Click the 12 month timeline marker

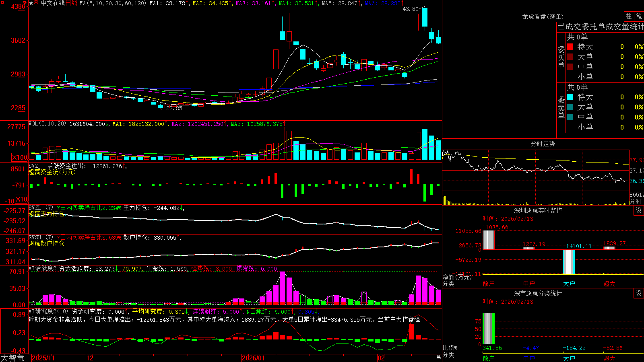90,358
